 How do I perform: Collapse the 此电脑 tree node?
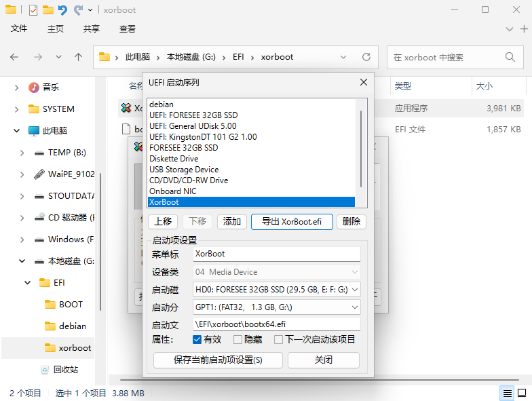(16, 130)
